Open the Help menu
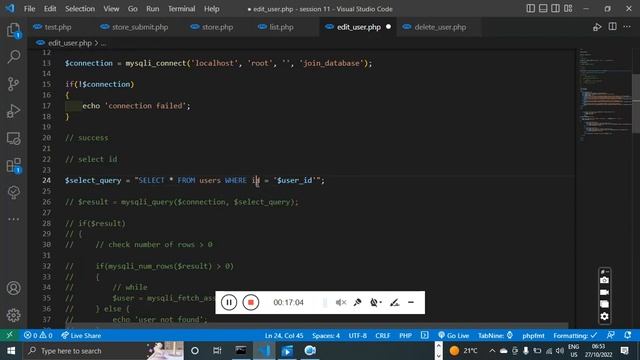 [211, 9]
